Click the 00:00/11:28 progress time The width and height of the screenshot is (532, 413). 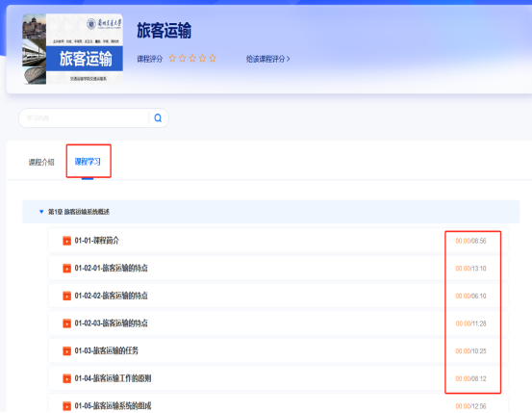coord(471,323)
